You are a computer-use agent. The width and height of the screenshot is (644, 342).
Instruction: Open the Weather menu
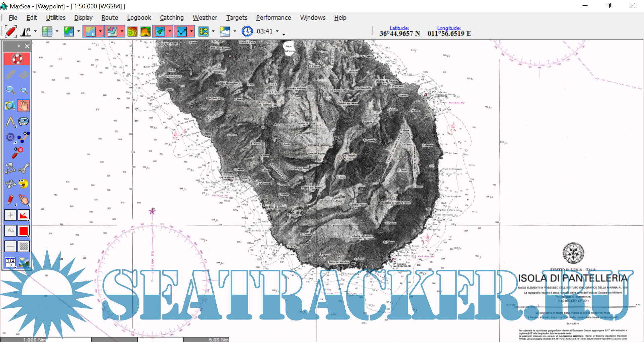click(205, 18)
